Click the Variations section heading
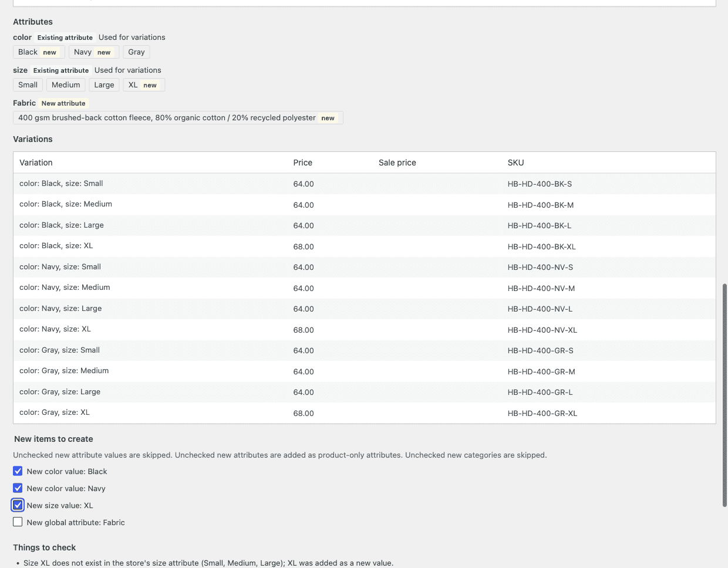 tap(33, 139)
